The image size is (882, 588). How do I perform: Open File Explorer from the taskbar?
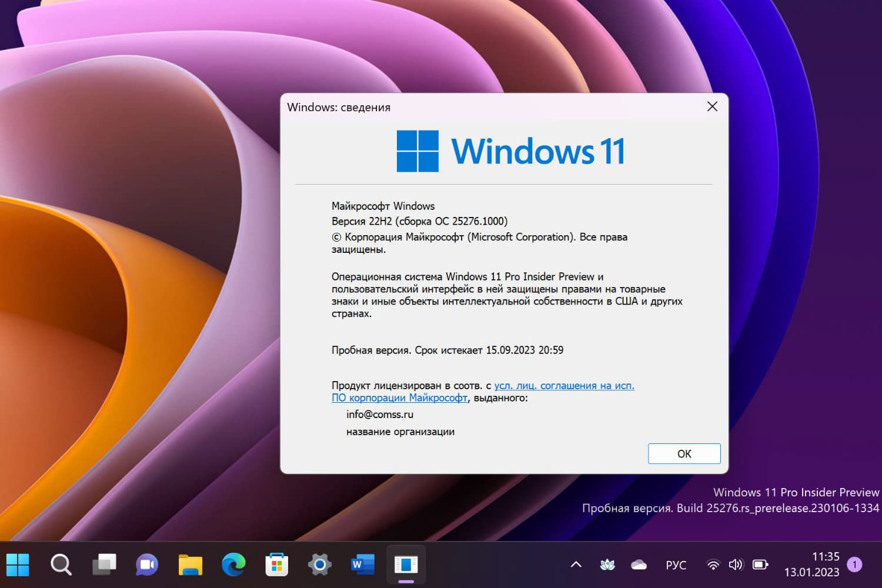pos(189,564)
